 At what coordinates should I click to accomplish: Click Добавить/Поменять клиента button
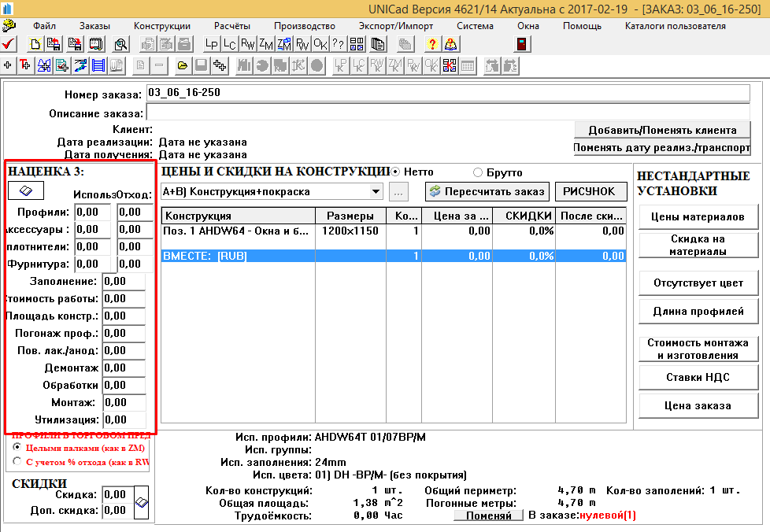[662, 130]
